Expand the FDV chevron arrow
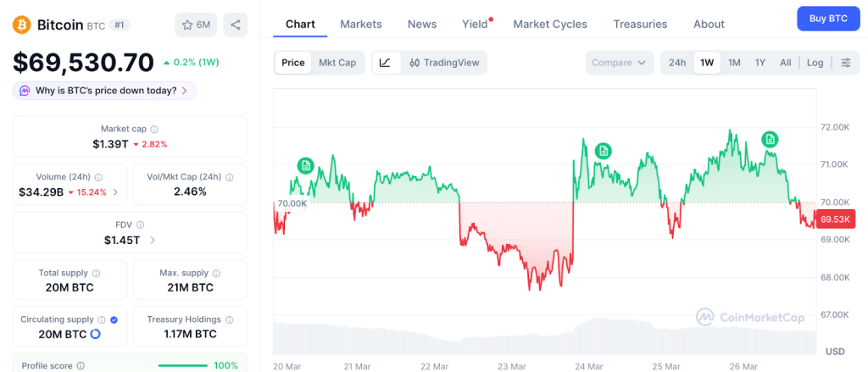The height and width of the screenshot is (372, 868). 153,241
